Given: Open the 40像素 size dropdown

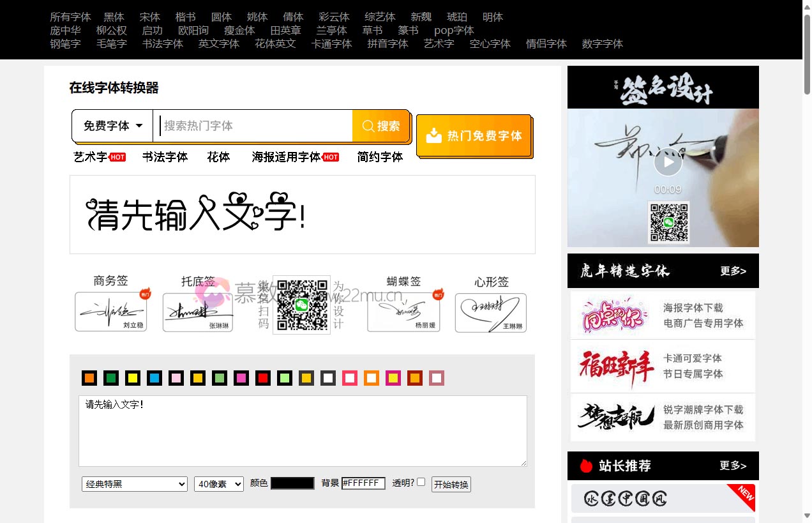Looking at the screenshot, I should pos(218,484).
